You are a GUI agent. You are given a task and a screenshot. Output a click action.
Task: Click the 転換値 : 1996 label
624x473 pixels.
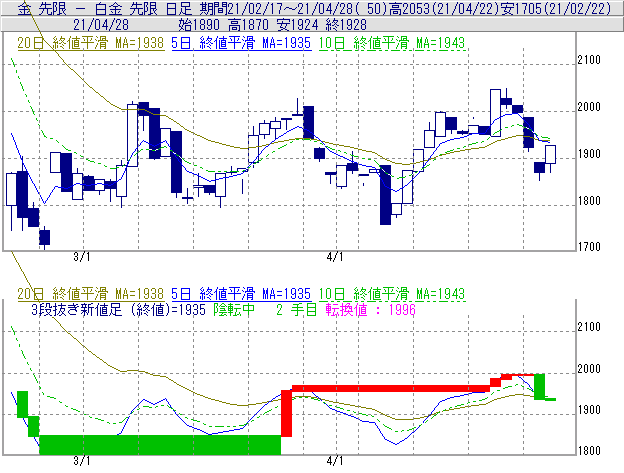tap(371, 310)
